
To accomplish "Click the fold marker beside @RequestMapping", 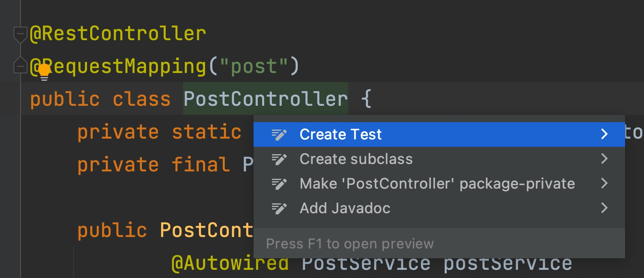I will point(19,66).
